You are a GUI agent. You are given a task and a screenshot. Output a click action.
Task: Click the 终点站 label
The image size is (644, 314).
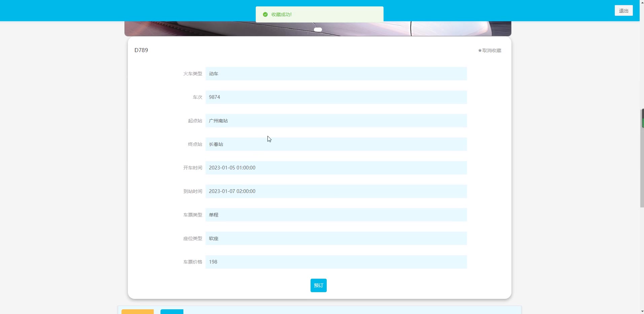click(x=195, y=144)
